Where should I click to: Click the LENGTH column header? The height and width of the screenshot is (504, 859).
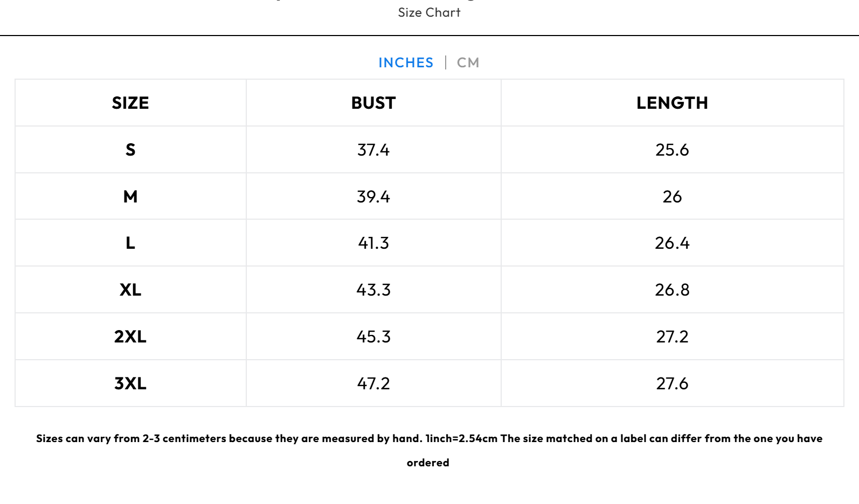point(672,103)
